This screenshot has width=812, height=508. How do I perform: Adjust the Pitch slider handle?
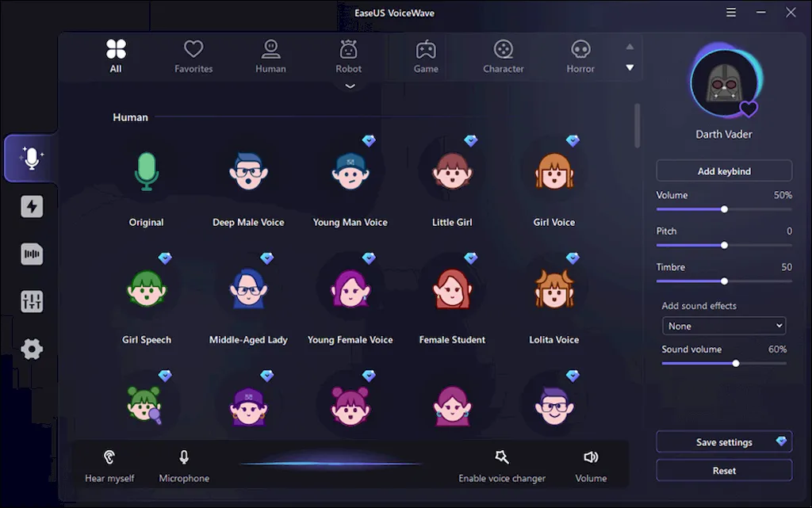(725, 245)
